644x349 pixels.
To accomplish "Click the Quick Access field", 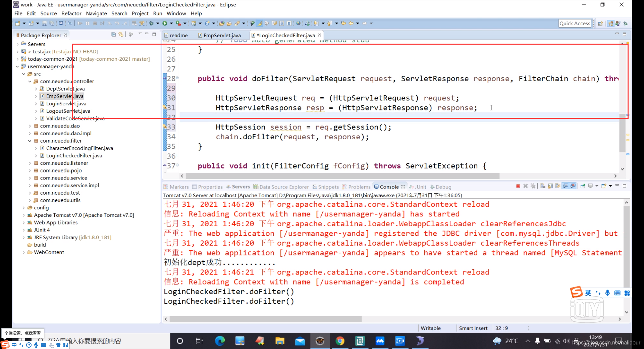I will pyautogui.click(x=575, y=23).
